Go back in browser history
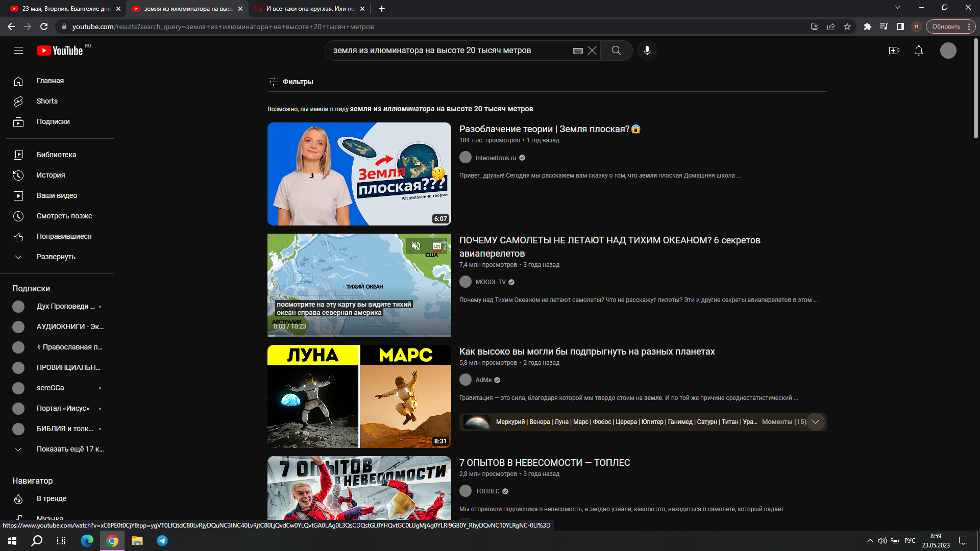This screenshot has width=980, height=551. pos(11,27)
